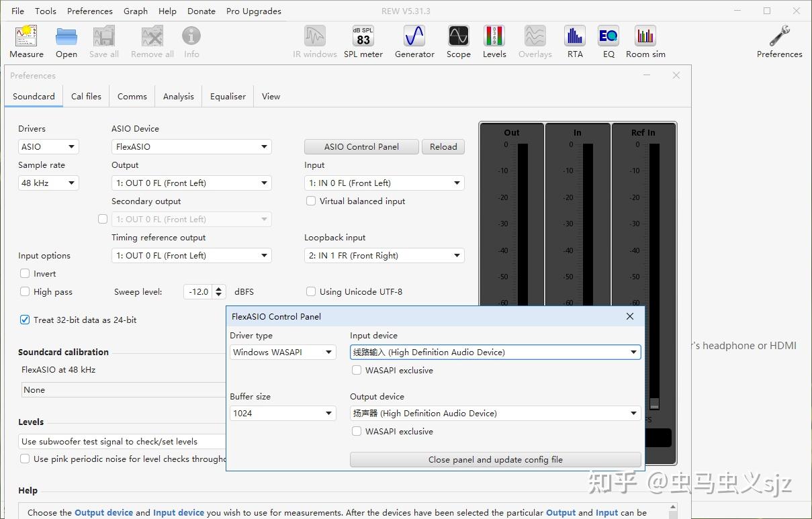The height and width of the screenshot is (519, 812).
Task: Show the Levels meter icon
Action: (x=494, y=42)
